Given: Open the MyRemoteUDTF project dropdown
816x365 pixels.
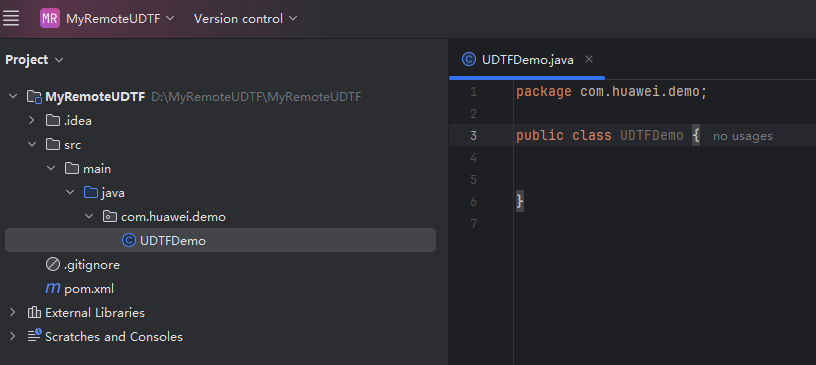Looking at the screenshot, I should pyautogui.click(x=120, y=19).
